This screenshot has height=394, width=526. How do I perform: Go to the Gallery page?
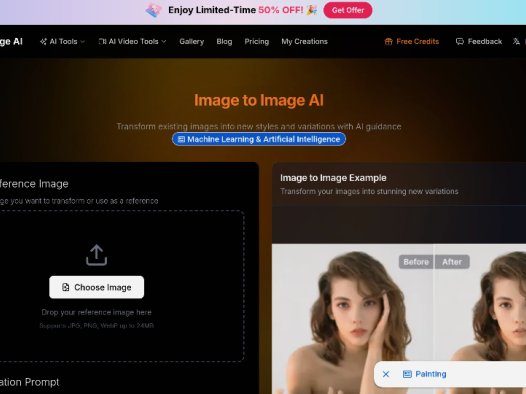(192, 42)
